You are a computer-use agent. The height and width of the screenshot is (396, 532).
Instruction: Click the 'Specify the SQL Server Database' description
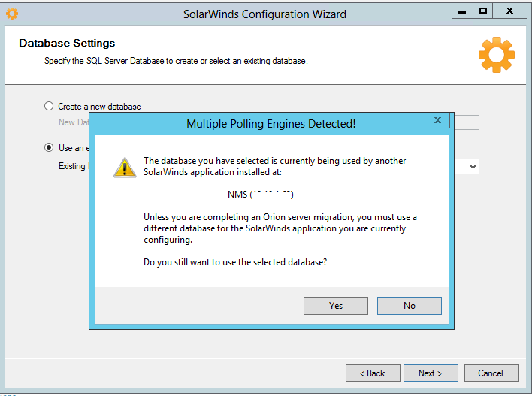click(x=176, y=61)
